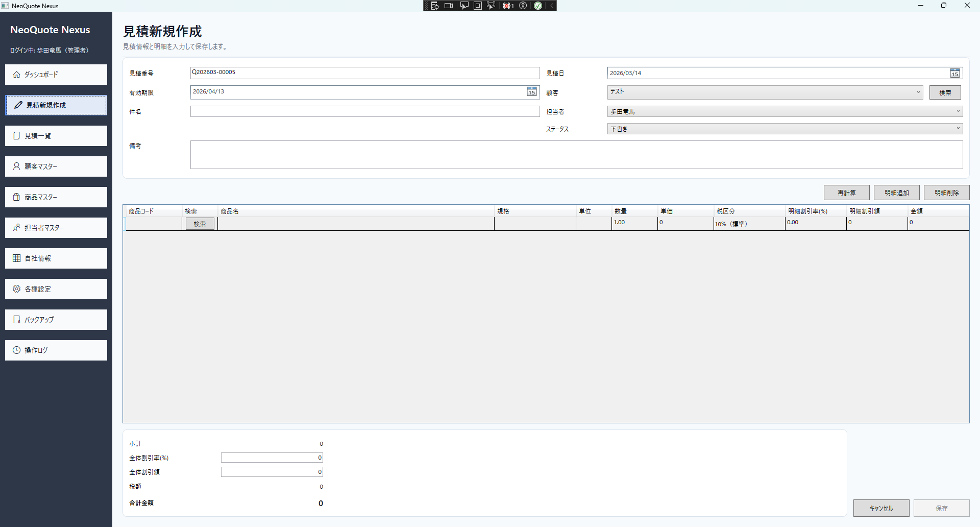Click the 保存 button

pos(941,508)
